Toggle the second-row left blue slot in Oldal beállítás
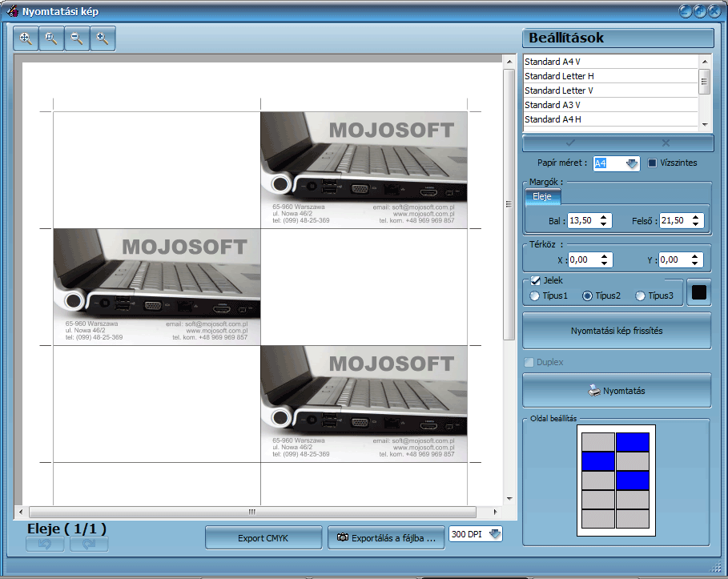Viewport: 728px width, 579px height. coord(598,461)
